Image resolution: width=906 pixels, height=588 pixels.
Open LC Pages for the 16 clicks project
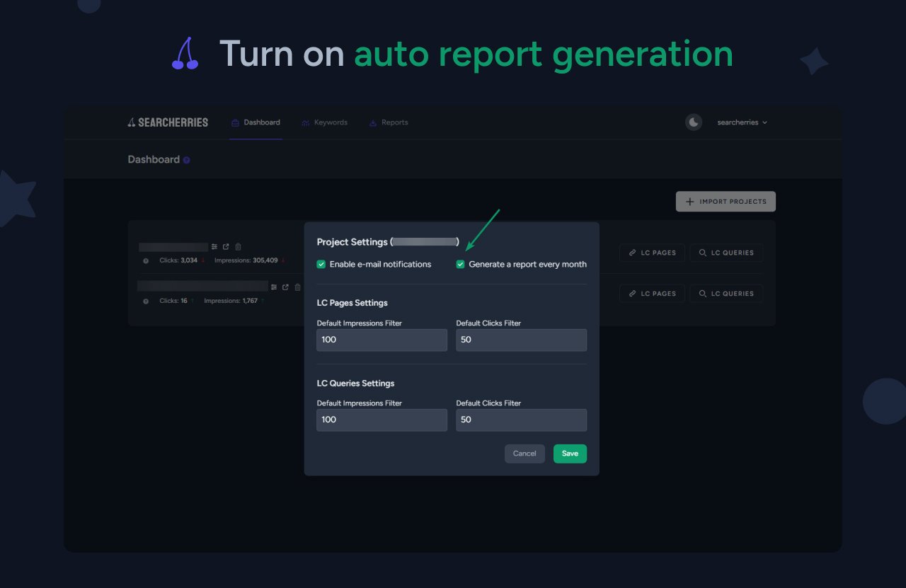coord(652,294)
